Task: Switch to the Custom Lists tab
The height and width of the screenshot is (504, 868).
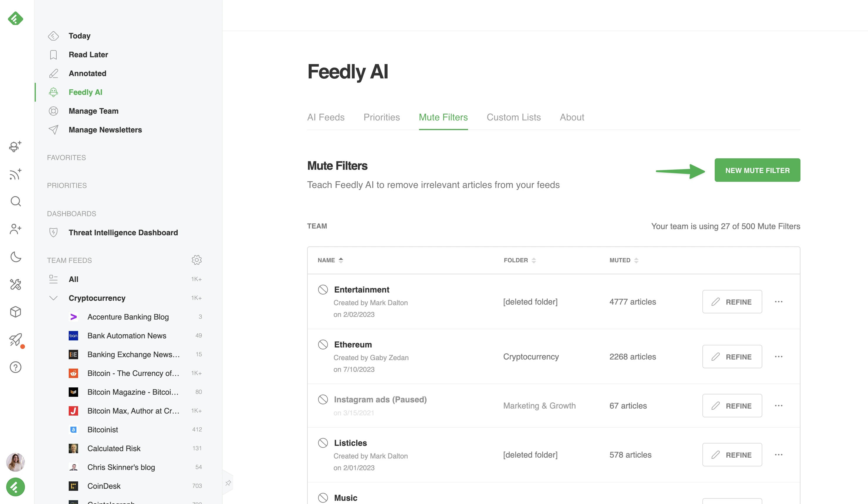Action: (x=514, y=117)
